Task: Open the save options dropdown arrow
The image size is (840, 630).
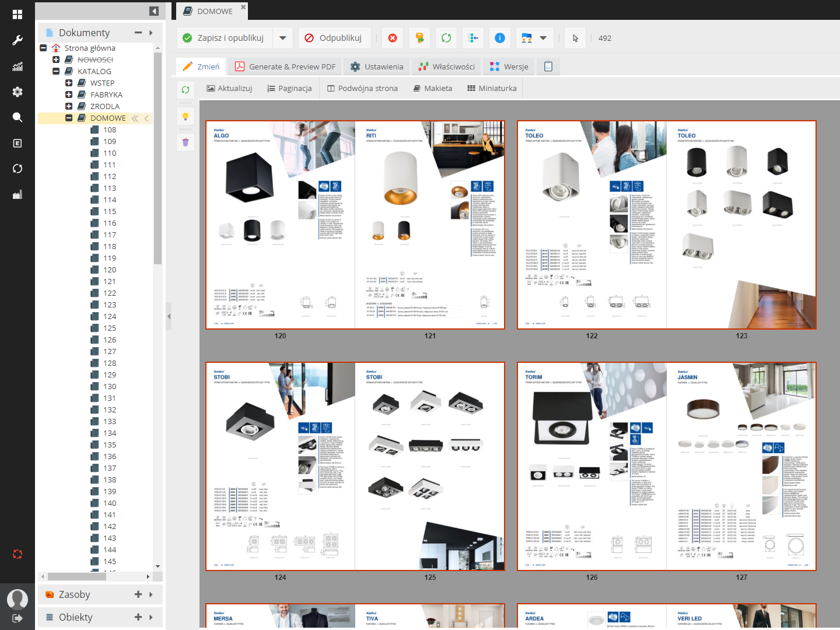Action: coord(282,38)
